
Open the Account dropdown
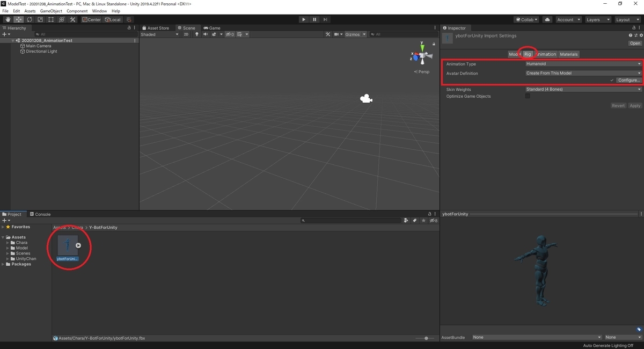tap(568, 19)
